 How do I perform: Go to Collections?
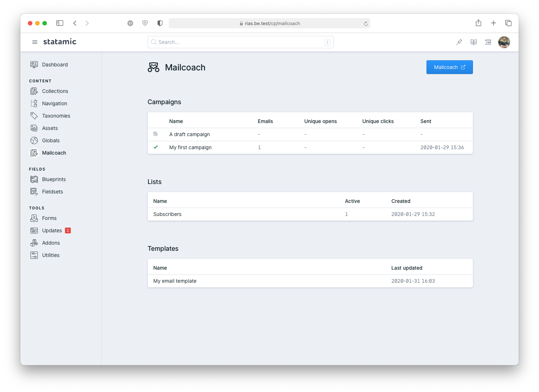tap(55, 91)
